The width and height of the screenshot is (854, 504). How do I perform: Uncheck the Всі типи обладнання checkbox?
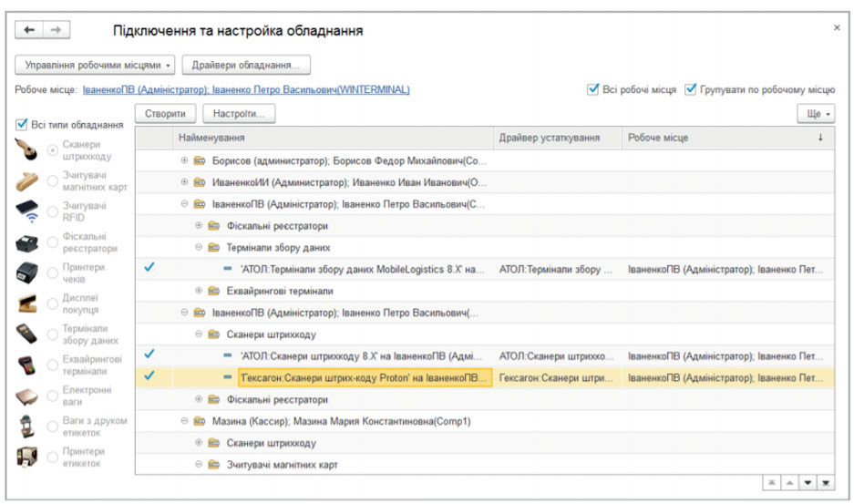tap(21, 125)
